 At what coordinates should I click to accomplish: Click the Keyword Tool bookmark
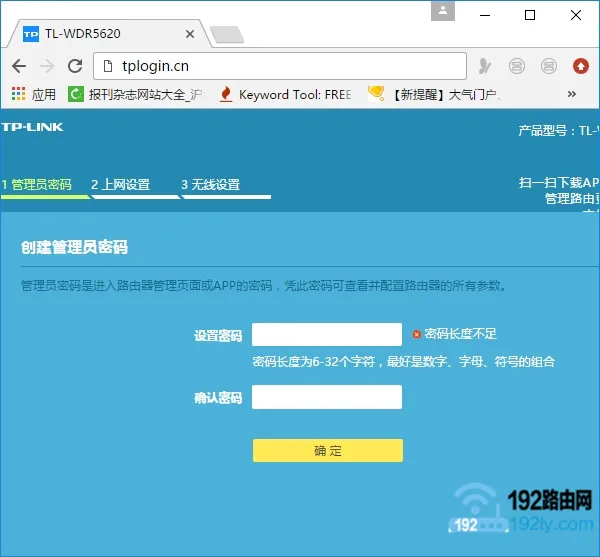pyautogui.click(x=285, y=95)
